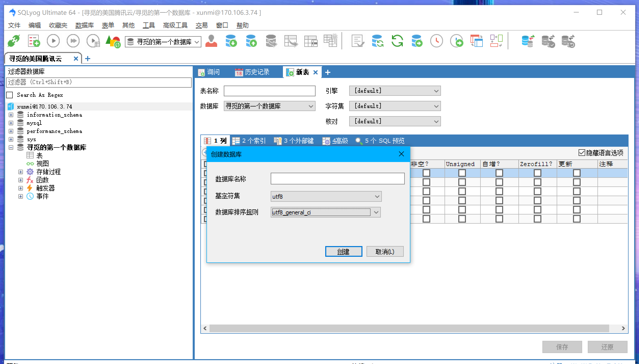The width and height of the screenshot is (639, 364).
Task: Click the gray table grid toolbar icon
Action: tap(311, 41)
